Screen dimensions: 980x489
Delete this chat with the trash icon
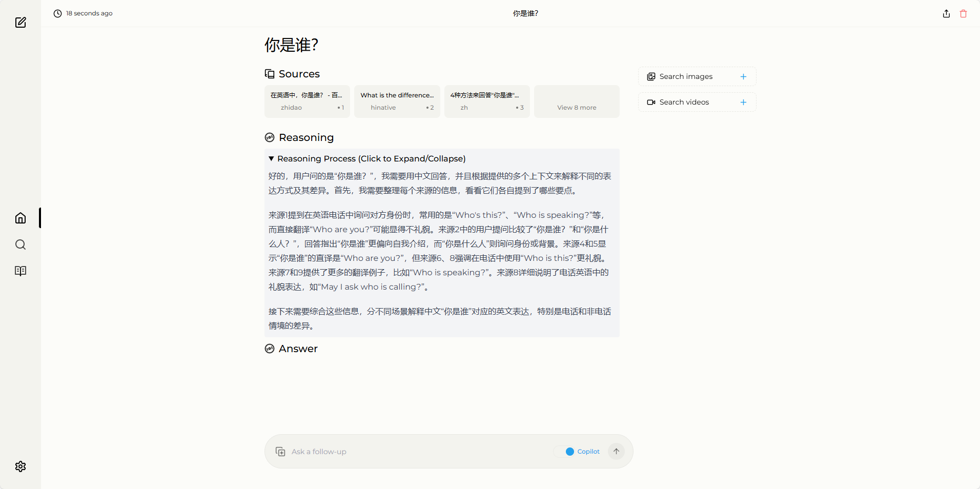[x=963, y=14]
